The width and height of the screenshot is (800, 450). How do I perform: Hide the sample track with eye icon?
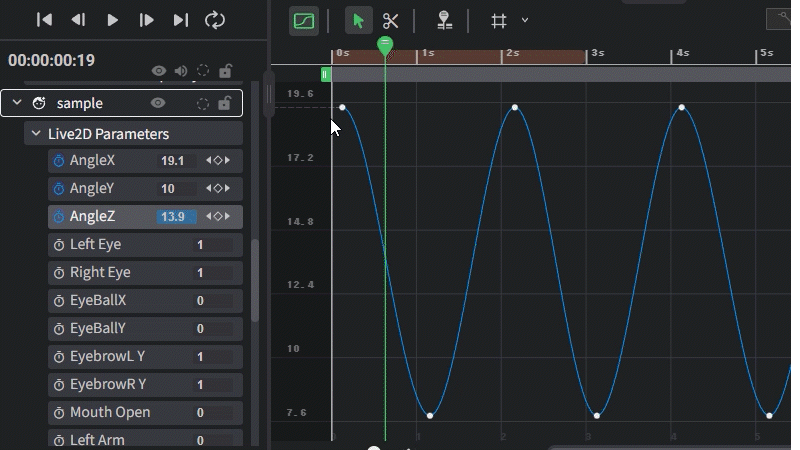tap(158, 103)
